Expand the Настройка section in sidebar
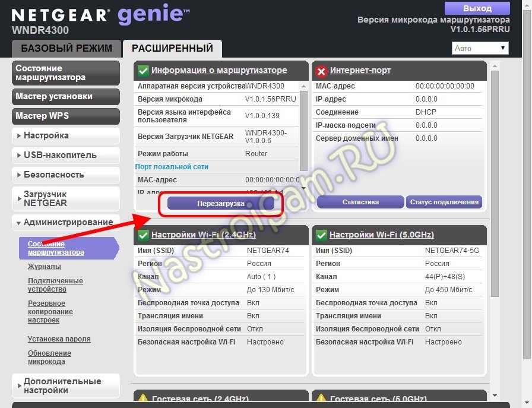 point(65,135)
